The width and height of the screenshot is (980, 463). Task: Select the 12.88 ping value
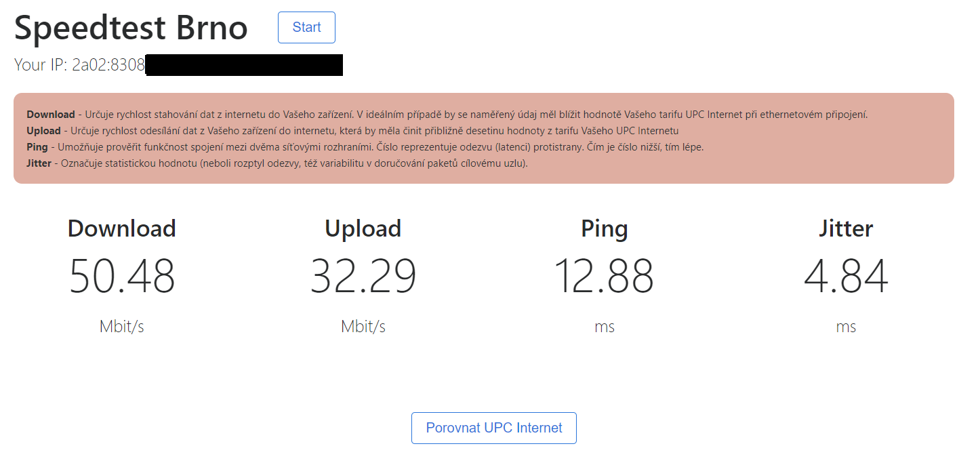pyautogui.click(x=605, y=276)
